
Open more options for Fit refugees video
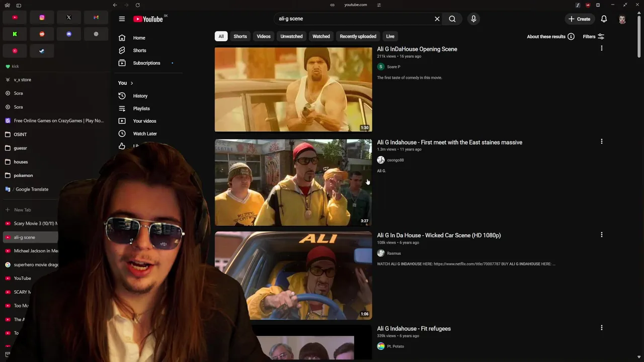pos(601,327)
